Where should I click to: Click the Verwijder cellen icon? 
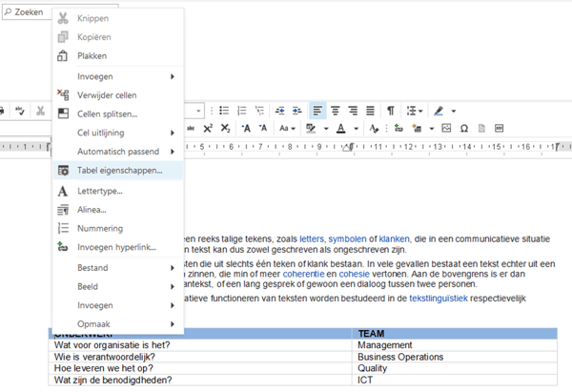(63, 94)
